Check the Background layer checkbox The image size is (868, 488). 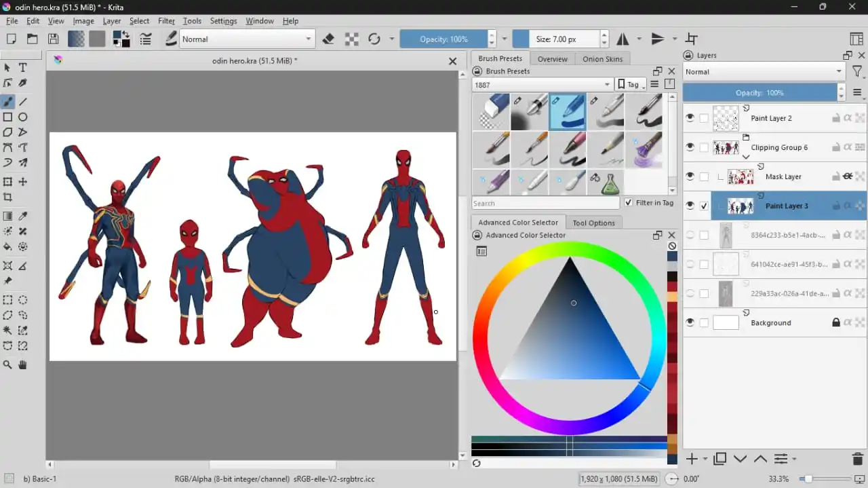click(x=704, y=323)
